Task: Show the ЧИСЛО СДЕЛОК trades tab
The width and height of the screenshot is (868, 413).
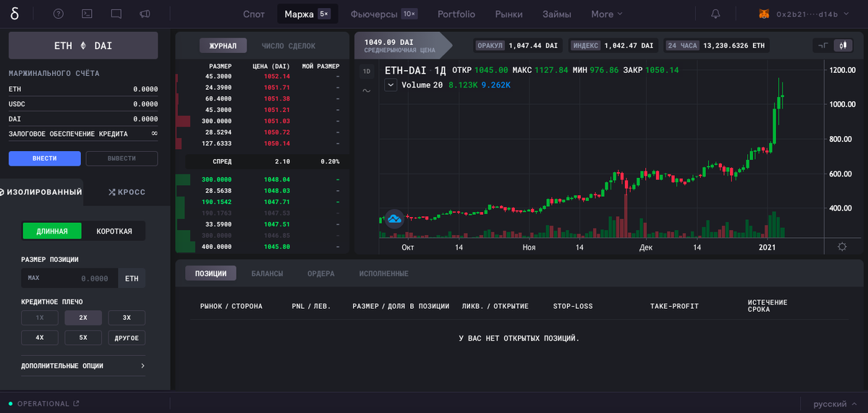Action: point(289,46)
